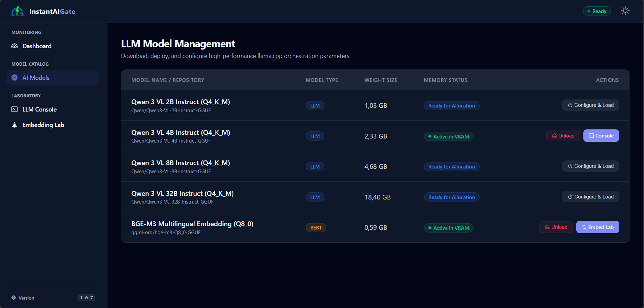Click LLM badge in Qwen 4B row

(315, 136)
